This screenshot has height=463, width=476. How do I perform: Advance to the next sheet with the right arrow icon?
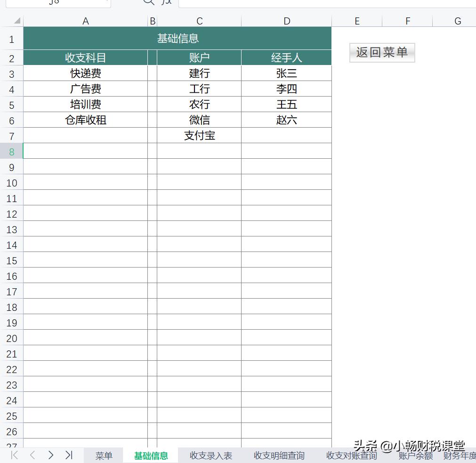pyautogui.click(x=51, y=455)
